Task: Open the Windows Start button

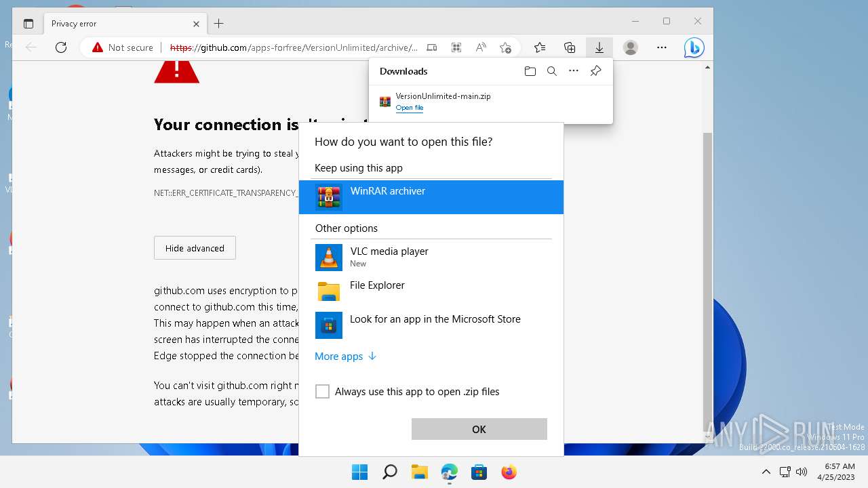Action: point(360,472)
